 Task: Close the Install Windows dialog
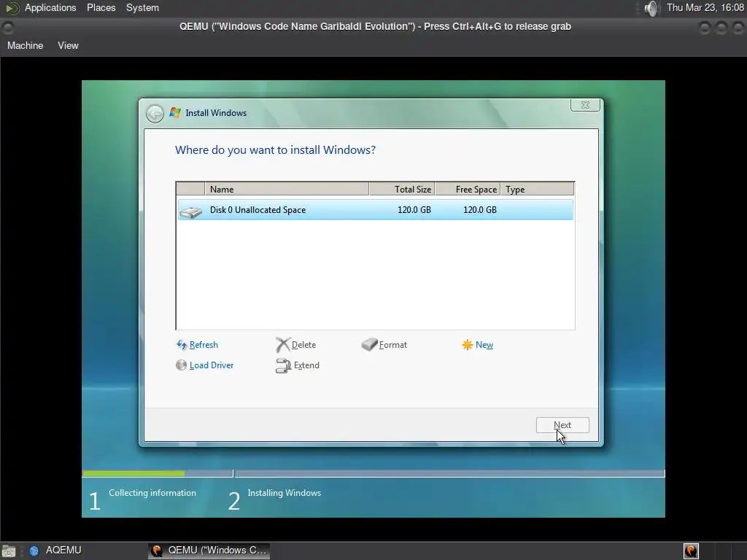coord(586,105)
